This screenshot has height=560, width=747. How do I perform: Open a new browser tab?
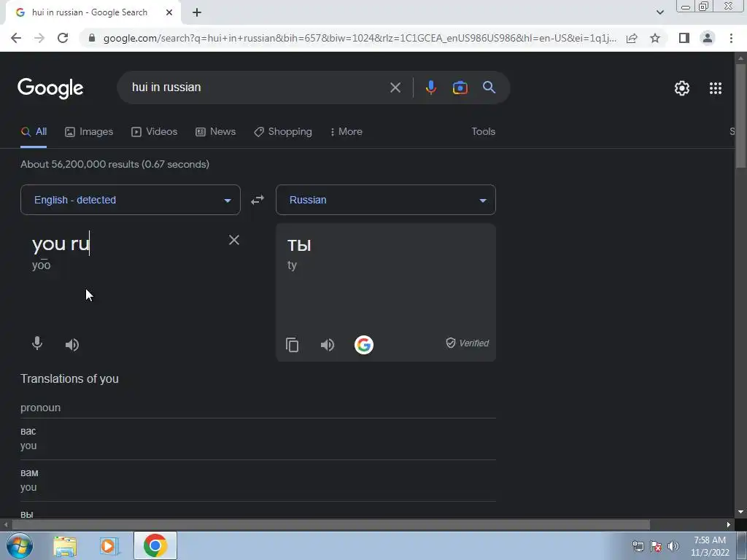(x=197, y=12)
